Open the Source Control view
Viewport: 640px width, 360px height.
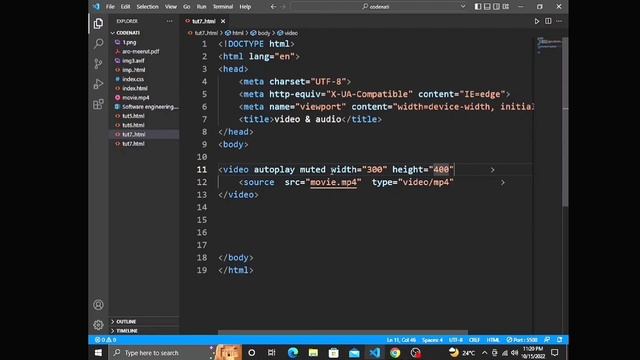tap(98, 64)
